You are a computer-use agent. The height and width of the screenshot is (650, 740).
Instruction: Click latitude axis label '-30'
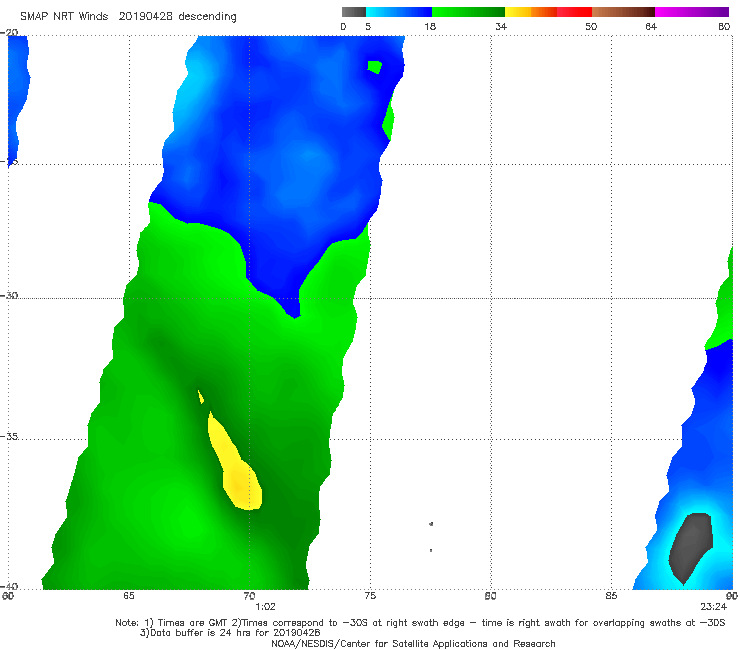[x=9, y=295]
